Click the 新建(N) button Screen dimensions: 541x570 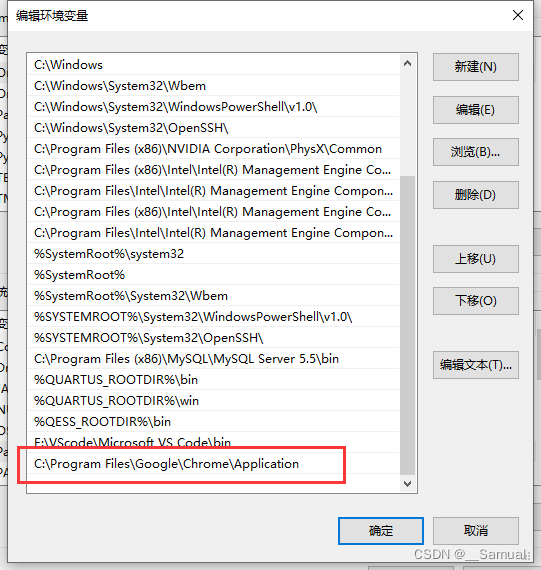(476, 67)
